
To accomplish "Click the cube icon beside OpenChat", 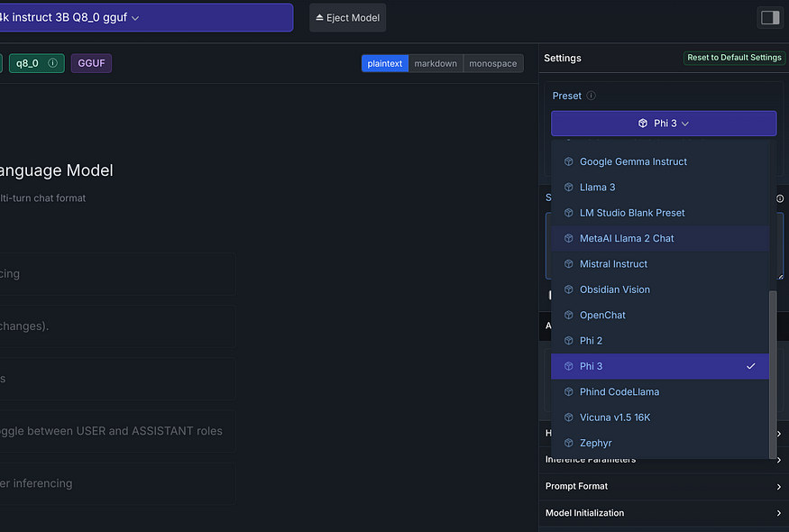I will pyautogui.click(x=569, y=315).
